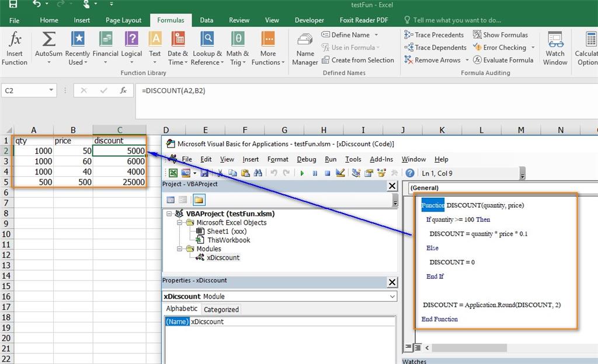Open VBA Help with the question mark icon
The image size is (598, 364).
[410, 173]
